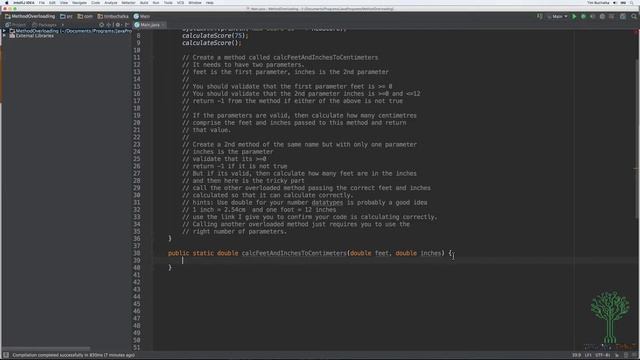Run Main with green play button
Screen dimensions: 640x360
pyautogui.click(x=574, y=16)
